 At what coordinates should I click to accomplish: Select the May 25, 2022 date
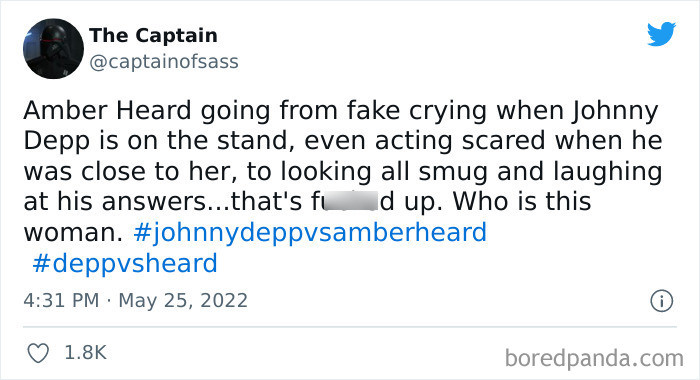[x=183, y=300]
